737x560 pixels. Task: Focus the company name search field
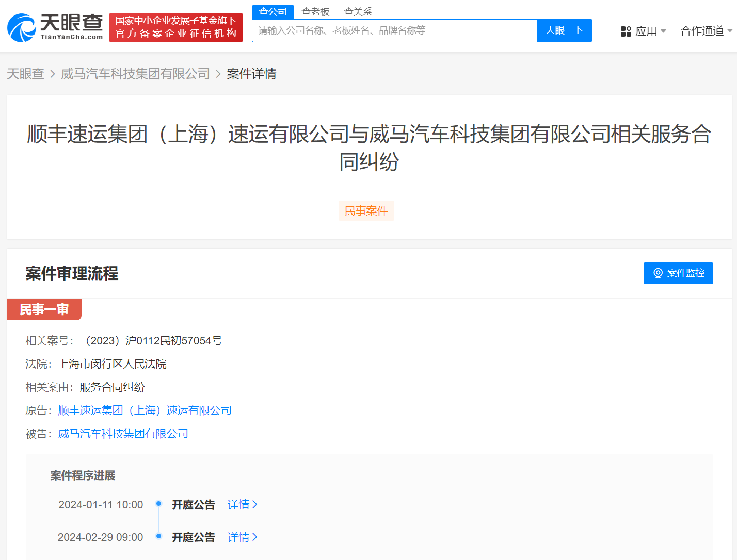[x=394, y=30]
